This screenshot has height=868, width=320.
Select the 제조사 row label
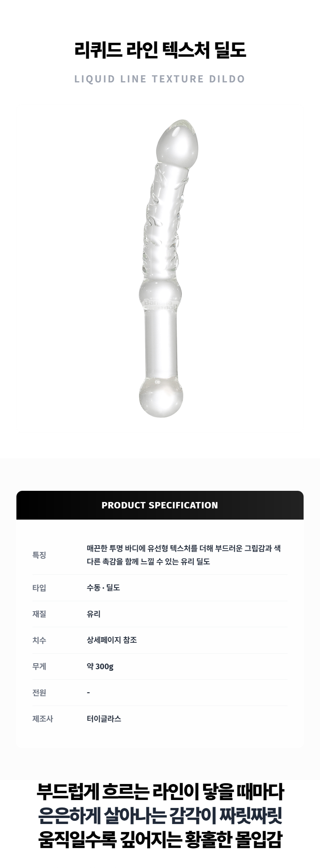(42, 719)
